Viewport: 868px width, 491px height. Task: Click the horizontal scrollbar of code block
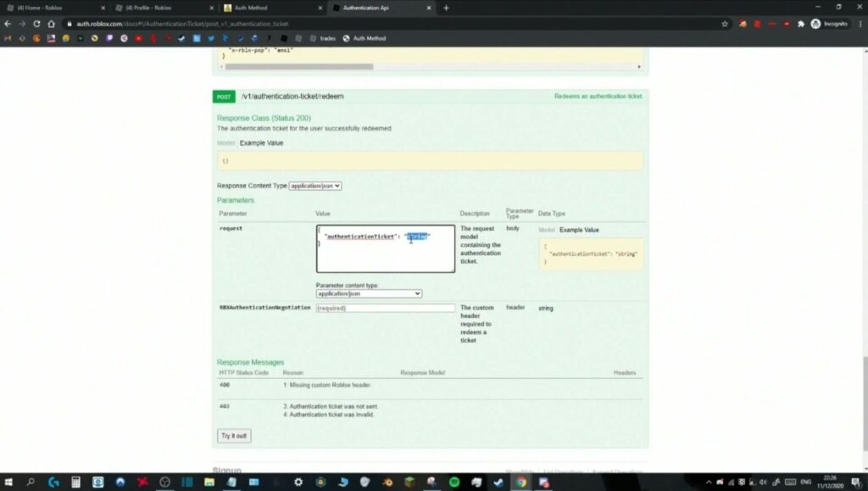tap(299, 66)
